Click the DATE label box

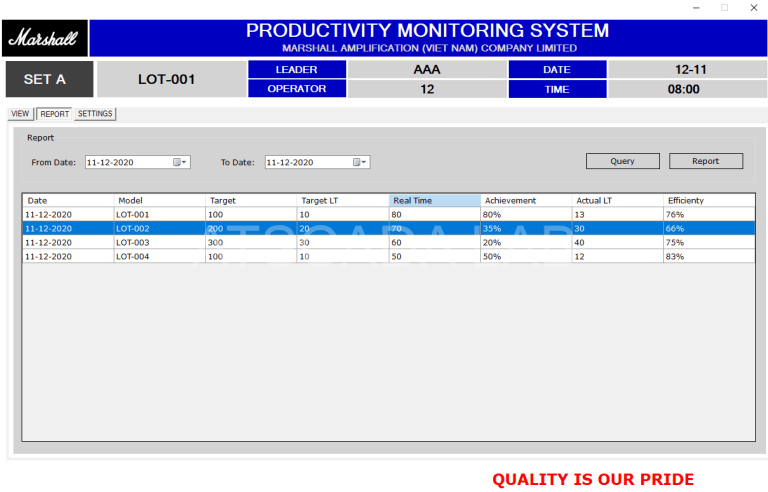click(x=557, y=70)
